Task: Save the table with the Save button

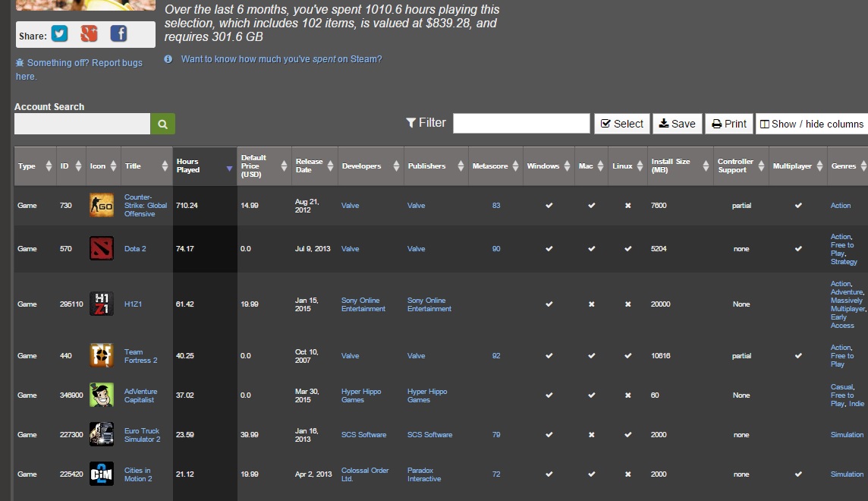Action: (x=677, y=124)
